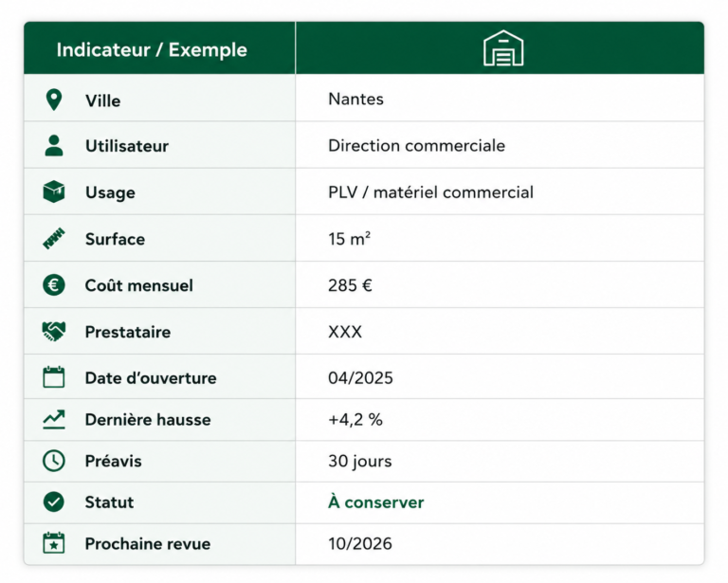728x583 pixels.
Task: Click the checkmark icon beside Statut
Action: pos(54,501)
